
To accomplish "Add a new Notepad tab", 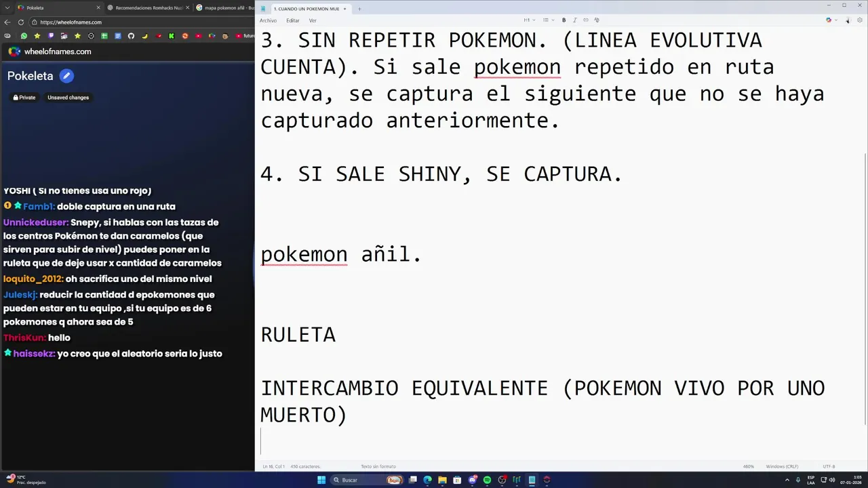I will coord(359,9).
